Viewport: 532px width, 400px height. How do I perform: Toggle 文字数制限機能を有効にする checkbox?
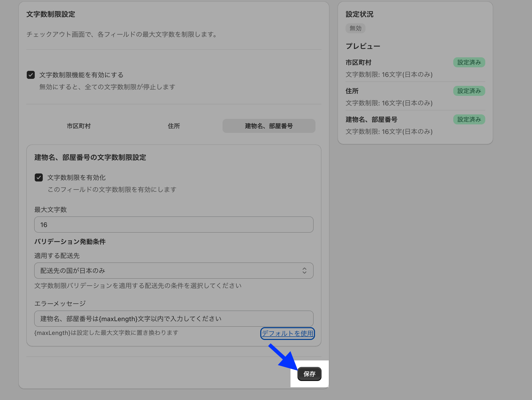31,75
